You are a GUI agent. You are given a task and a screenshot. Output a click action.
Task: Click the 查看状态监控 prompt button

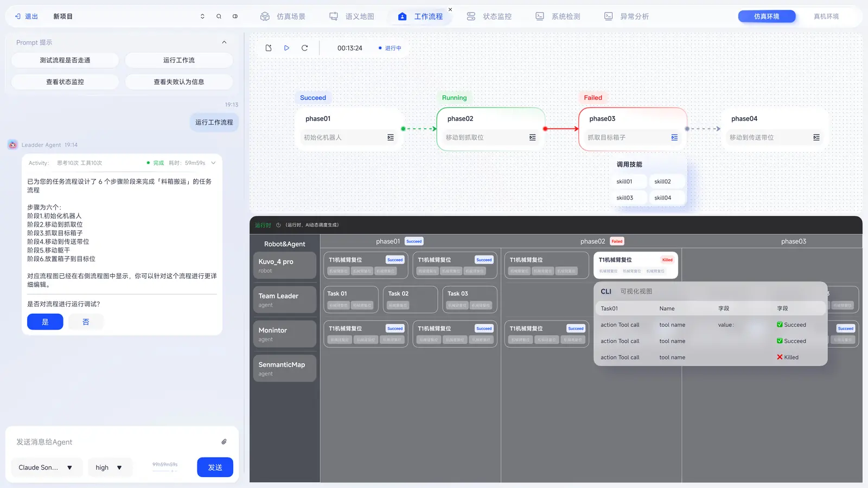65,82
